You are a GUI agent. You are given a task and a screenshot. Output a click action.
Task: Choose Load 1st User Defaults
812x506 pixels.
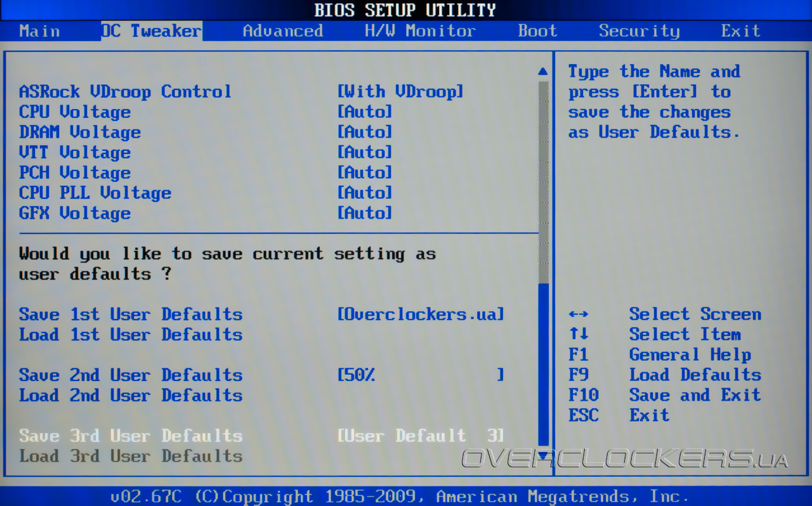131,335
